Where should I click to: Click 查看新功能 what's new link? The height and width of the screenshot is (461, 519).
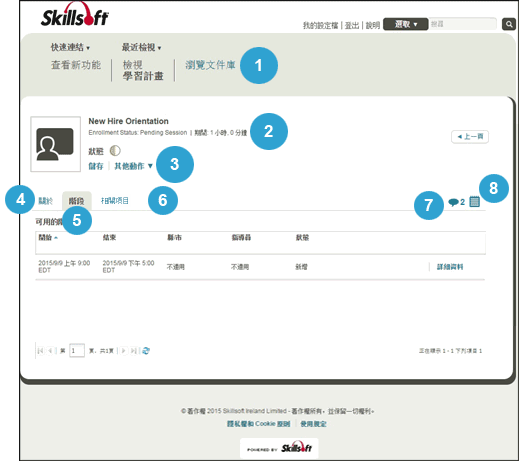[76, 65]
